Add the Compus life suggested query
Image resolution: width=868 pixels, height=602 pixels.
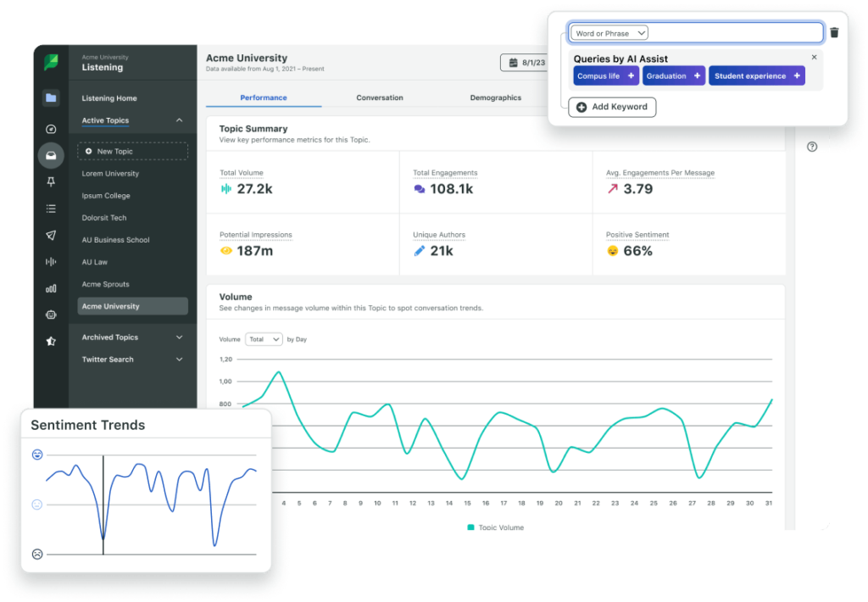605,75
